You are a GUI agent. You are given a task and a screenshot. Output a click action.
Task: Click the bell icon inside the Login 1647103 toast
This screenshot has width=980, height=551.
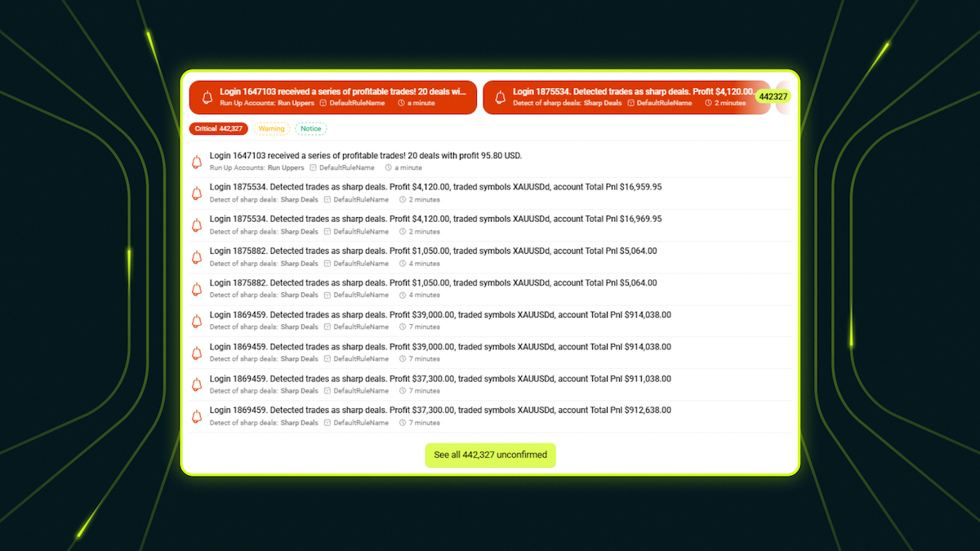(207, 96)
